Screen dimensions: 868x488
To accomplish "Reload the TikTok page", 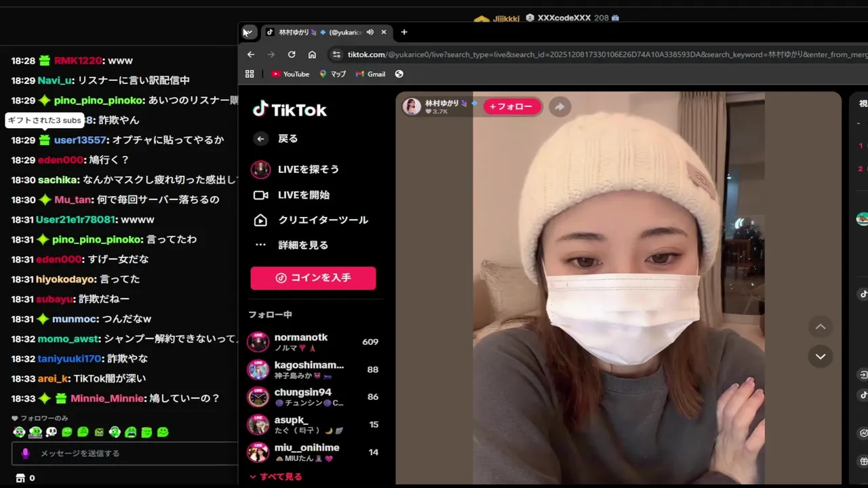I will [292, 54].
